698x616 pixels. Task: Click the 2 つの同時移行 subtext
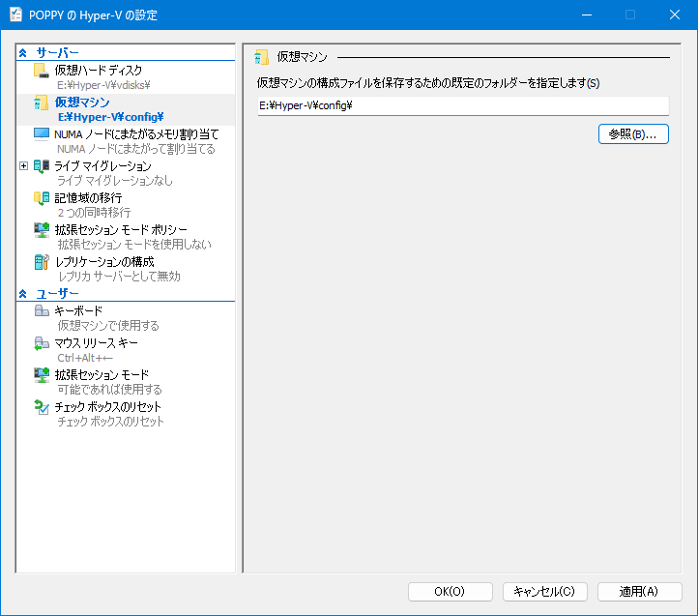[x=94, y=213]
